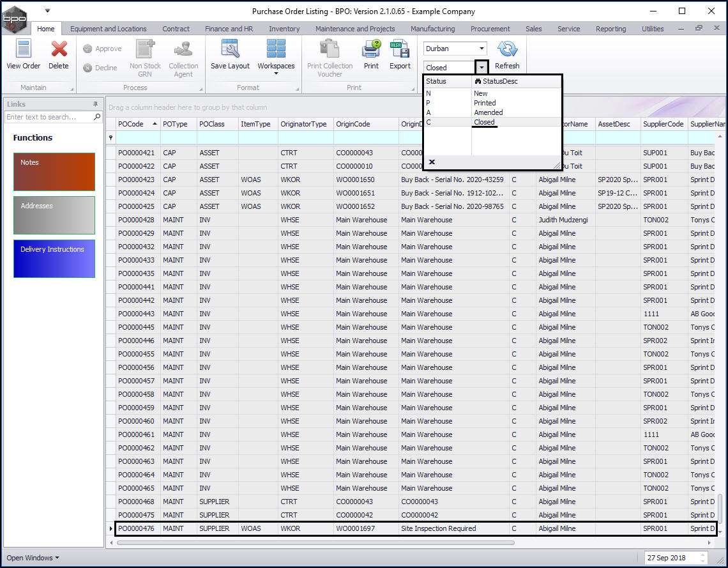
Task: Export the listing to Excel
Action: [400, 50]
